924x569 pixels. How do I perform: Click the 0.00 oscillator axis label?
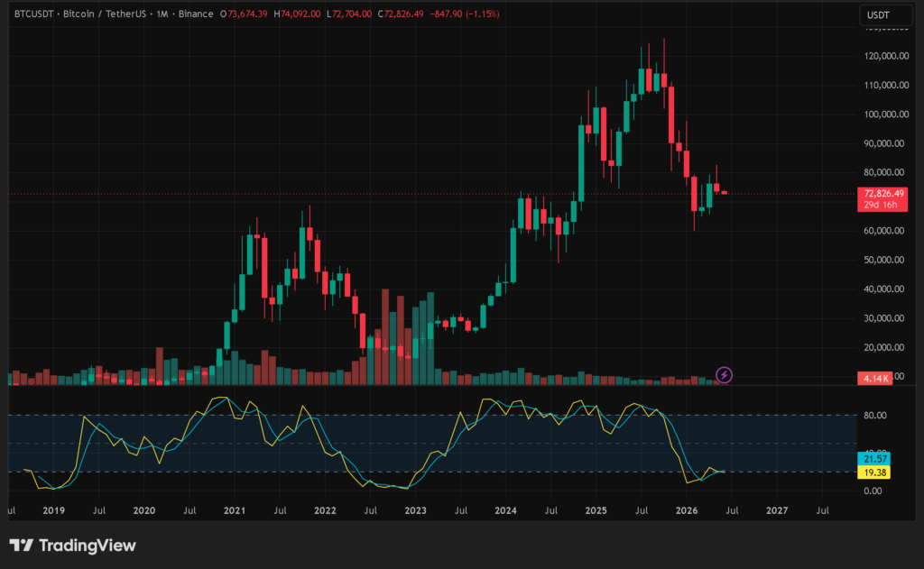873,491
